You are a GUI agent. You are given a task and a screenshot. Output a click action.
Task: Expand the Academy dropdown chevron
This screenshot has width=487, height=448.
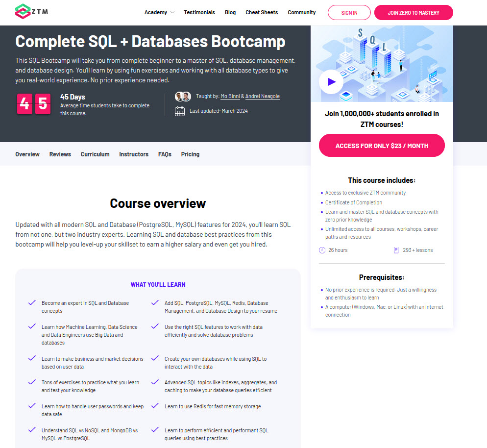tap(172, 12)
